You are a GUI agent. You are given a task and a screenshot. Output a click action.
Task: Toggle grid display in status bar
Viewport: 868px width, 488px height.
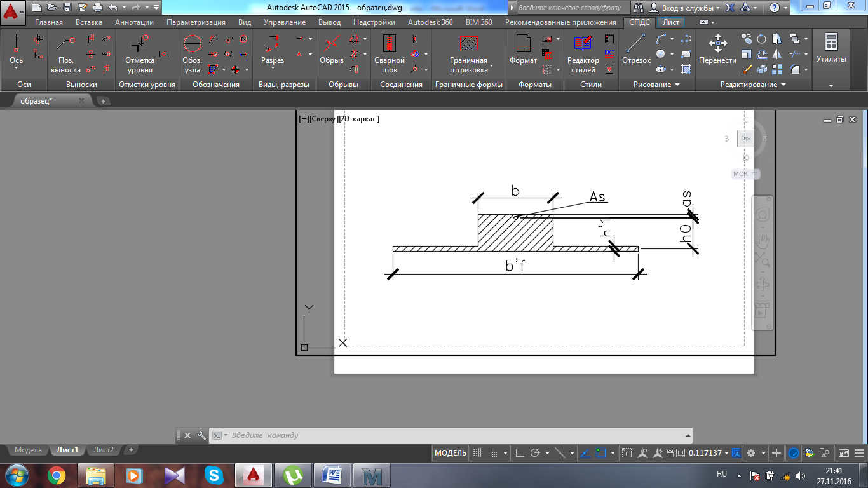click(478, 453)
